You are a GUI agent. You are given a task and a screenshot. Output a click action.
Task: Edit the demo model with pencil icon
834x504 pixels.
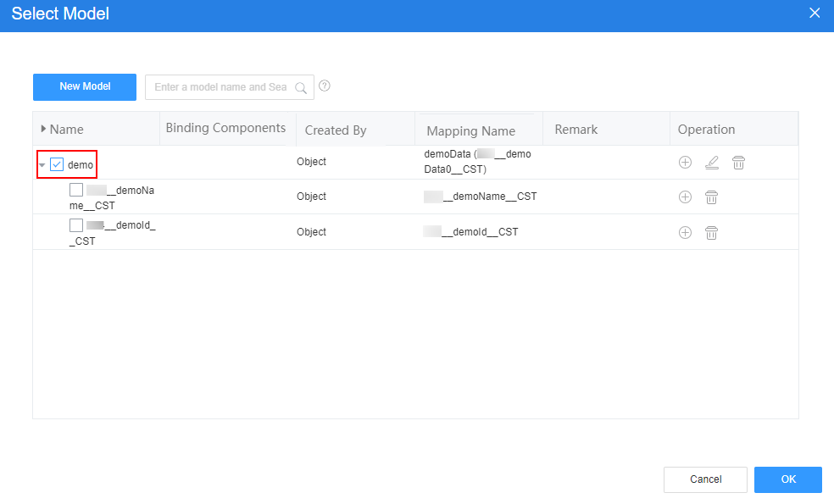pos(712,162)
